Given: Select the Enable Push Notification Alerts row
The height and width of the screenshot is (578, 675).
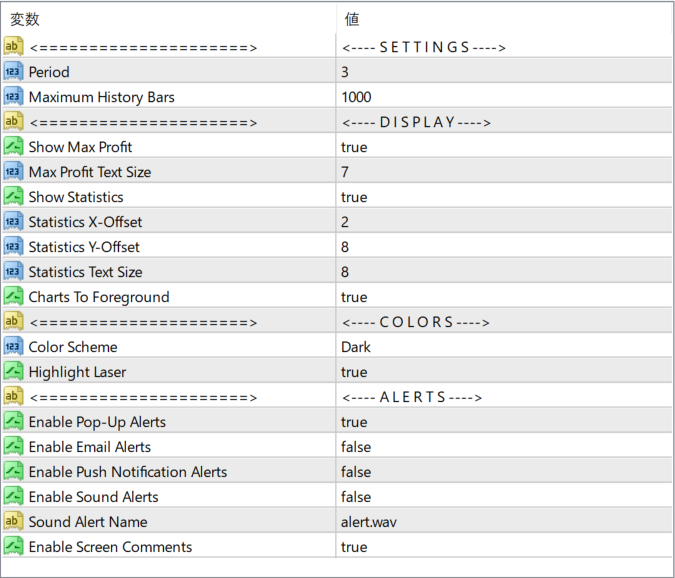Looking at the screenshot, I should click(127, 472).
